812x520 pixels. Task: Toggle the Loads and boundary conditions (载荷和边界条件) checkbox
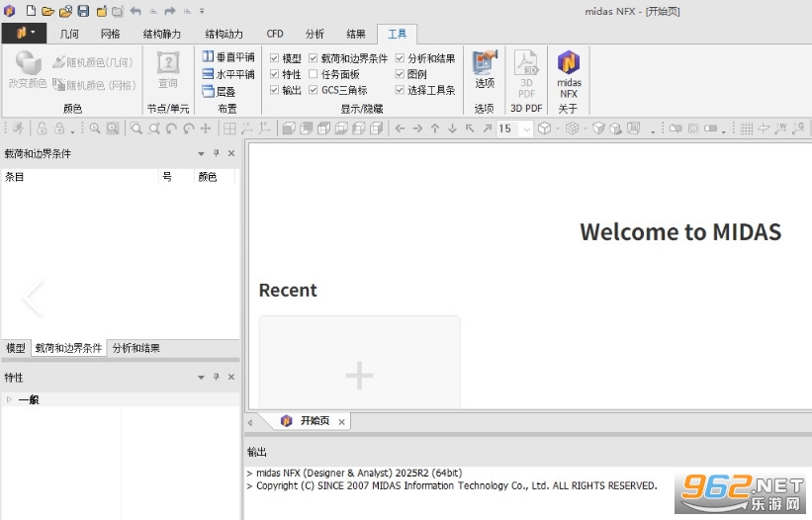click(313, 58)
